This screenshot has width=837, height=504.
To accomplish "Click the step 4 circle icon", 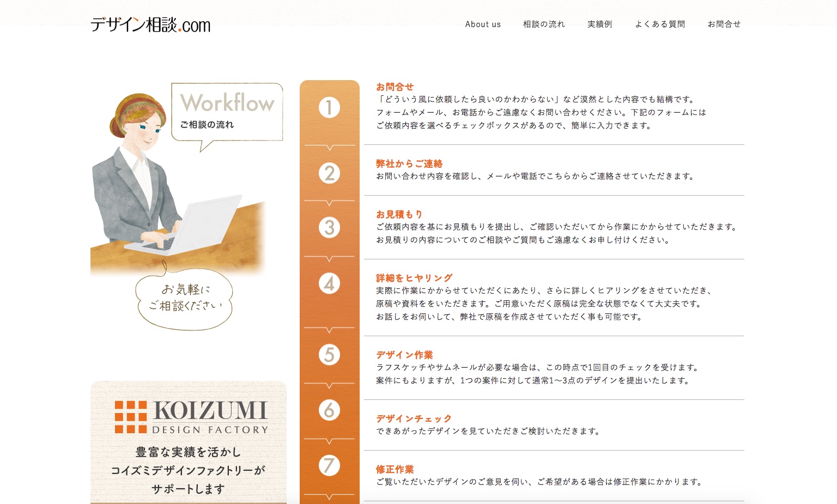I will [x=329, y=283].
